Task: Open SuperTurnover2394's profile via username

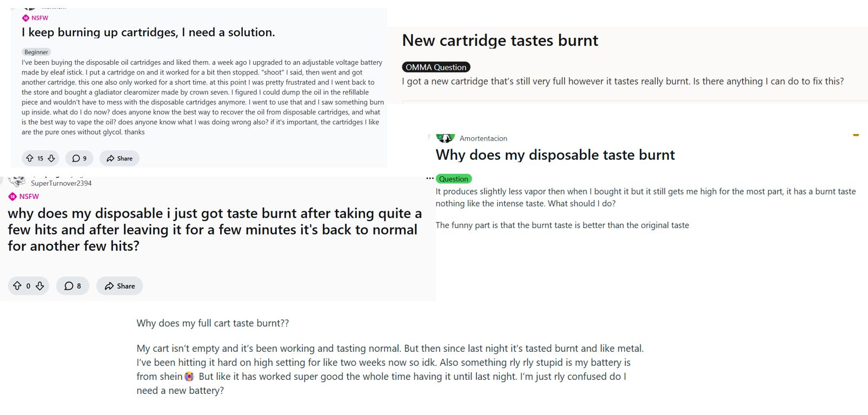Action: click(61, 183)
